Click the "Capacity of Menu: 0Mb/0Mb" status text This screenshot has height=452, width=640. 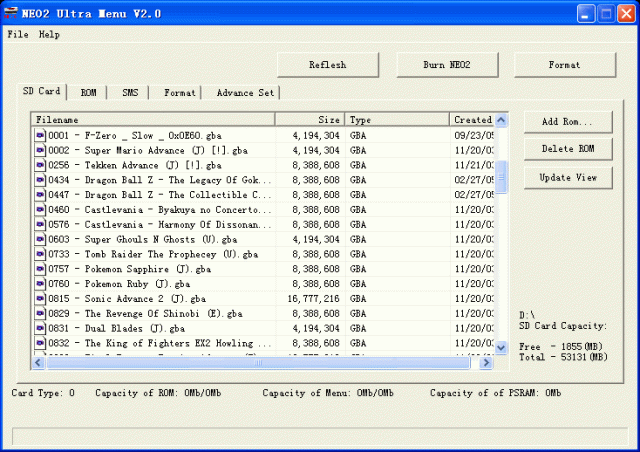[328, 393]
